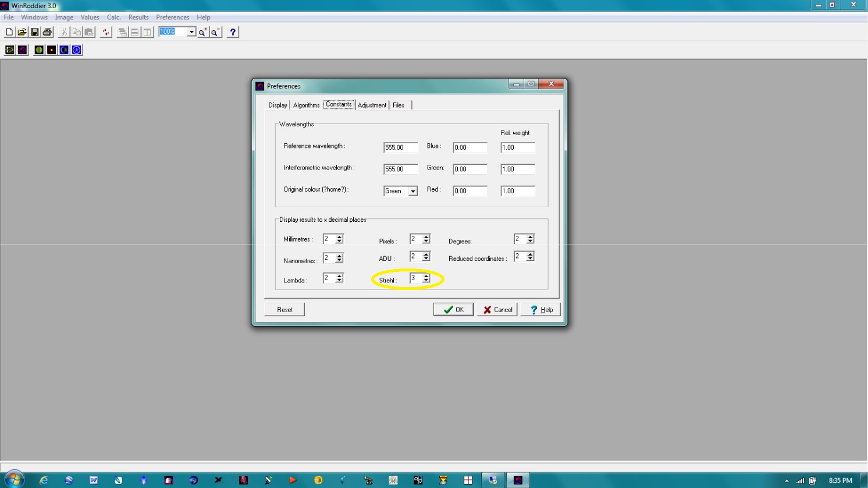Open the Calc. menu
The image size is (868, 488).
(113, 17)
